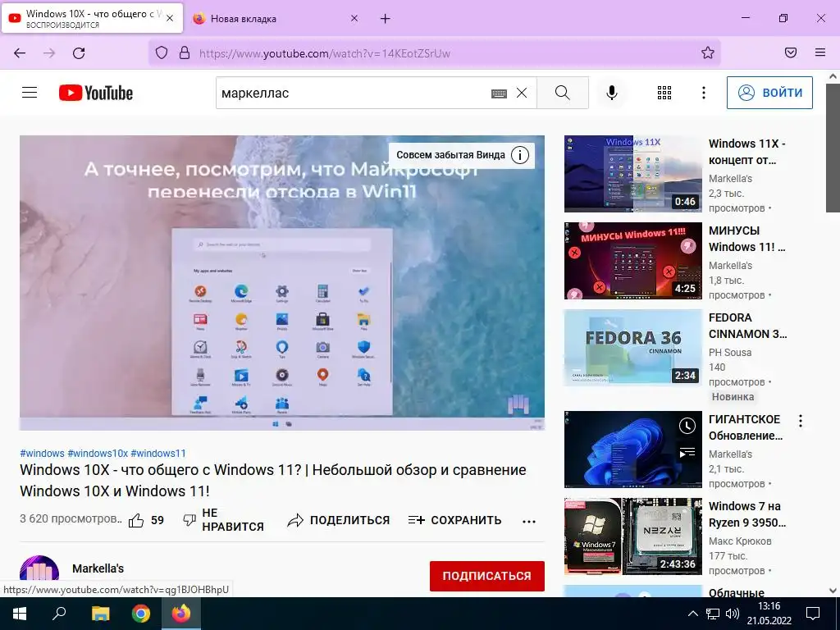840x630 pixels.
Task: Open Windows notification center
Action: pos(813,614)
